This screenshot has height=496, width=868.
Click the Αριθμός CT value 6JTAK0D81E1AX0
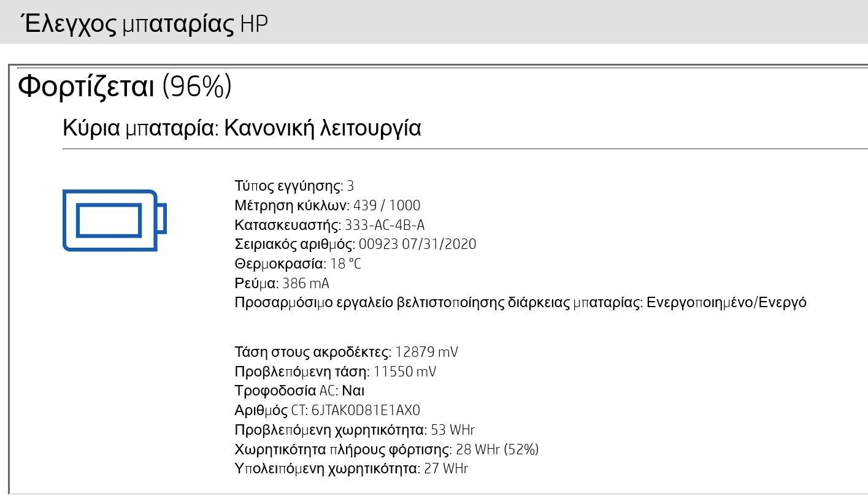pos(366,411)
